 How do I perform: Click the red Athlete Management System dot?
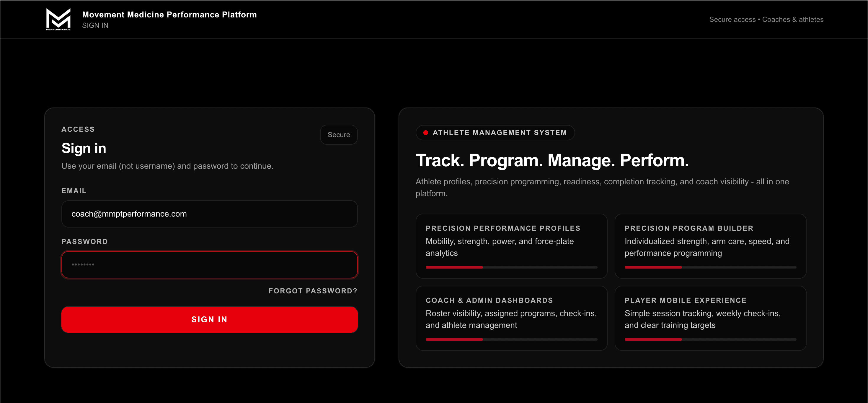click(x=425, y=133)
